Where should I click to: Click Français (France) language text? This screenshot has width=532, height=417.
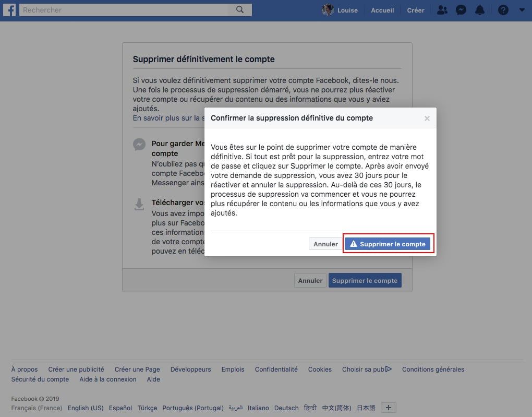(x=37, y=408)
